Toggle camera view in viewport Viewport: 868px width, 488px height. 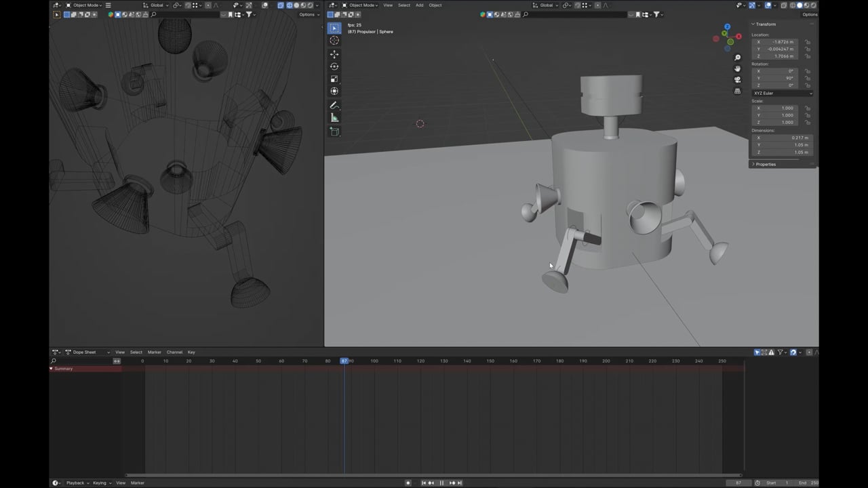click(738, 79)
